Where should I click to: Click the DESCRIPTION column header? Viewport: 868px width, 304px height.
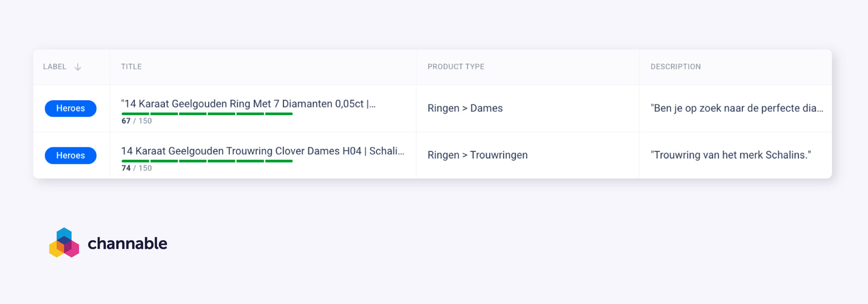(675, 67)
